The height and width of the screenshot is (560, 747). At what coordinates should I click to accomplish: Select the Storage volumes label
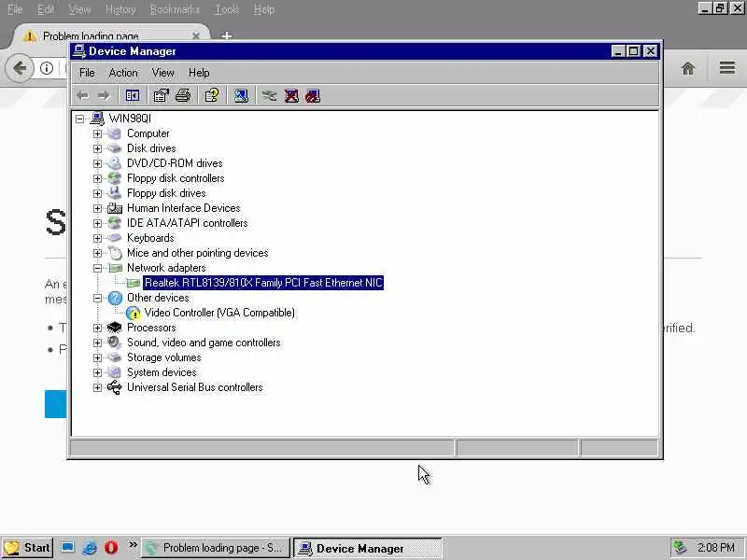click(x=164, y=357)
